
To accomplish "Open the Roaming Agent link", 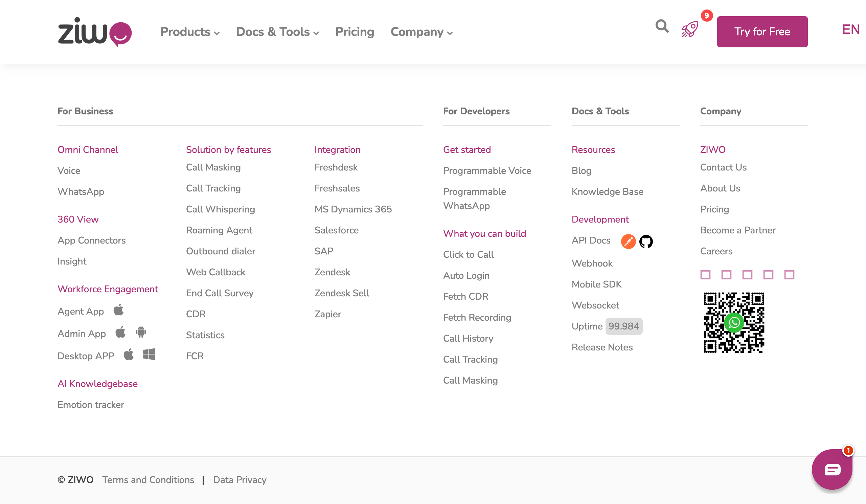I will (219, 230).
